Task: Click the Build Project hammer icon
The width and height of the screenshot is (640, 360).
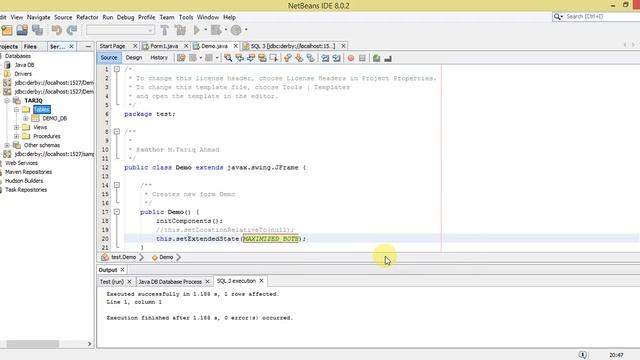Action: pos(164,30)
